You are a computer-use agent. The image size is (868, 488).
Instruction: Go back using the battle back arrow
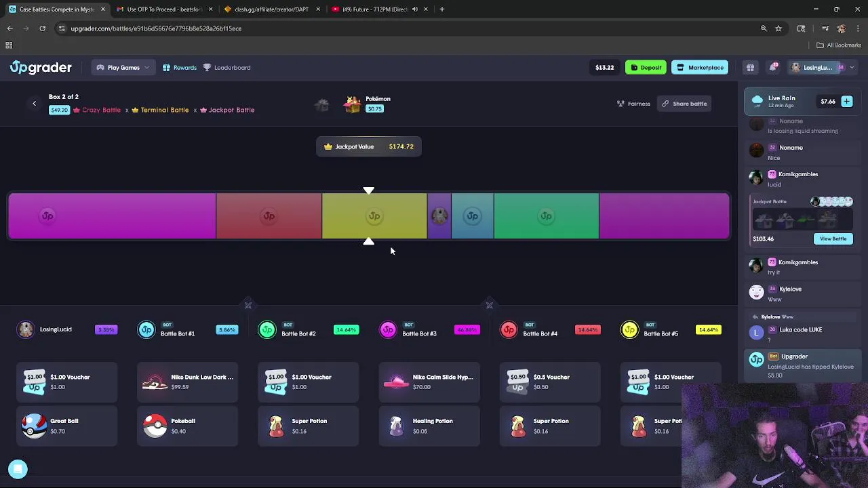(34, 103)
